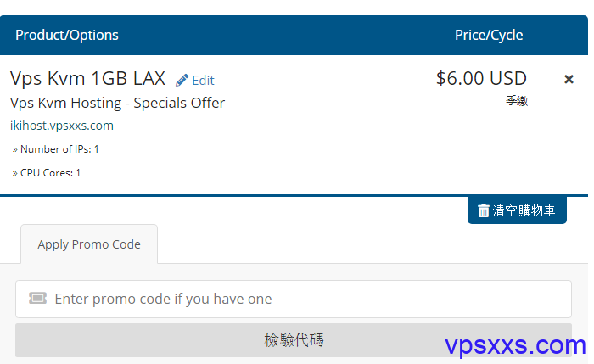Screen dimensions: 594x364
Task: Empty the cart with the 清空購物車 label
Action: point(524,210)
